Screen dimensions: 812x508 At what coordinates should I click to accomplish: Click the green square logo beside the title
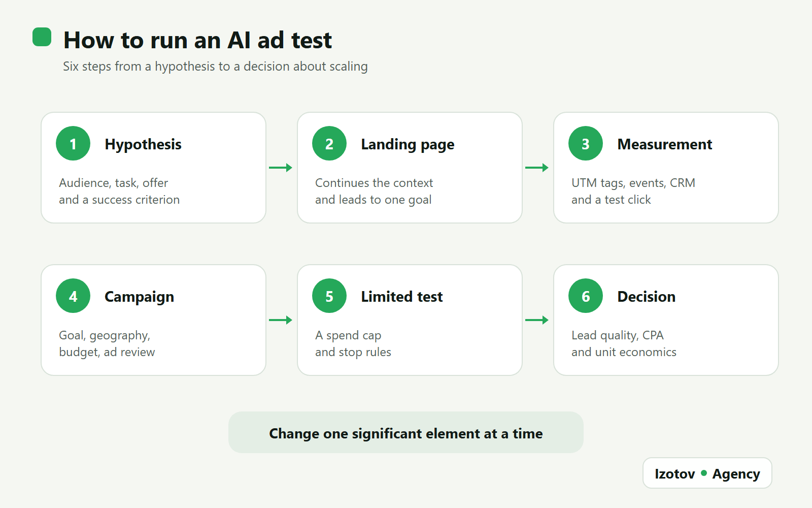(x=42, y=37)
